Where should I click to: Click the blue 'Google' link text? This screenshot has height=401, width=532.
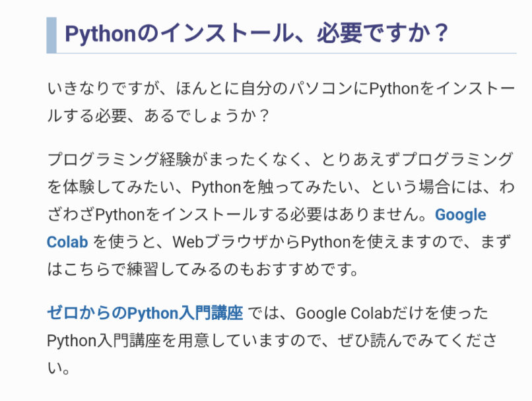(461, 215)
